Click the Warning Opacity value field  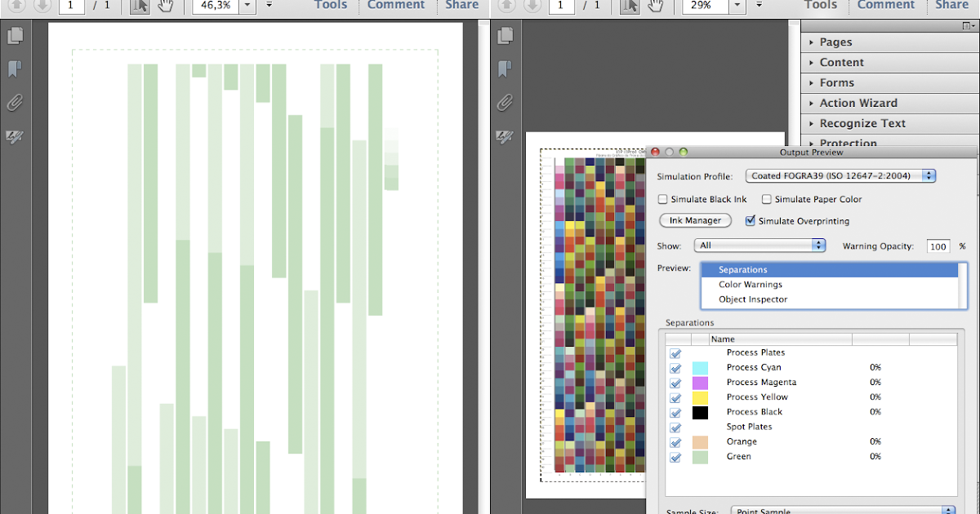(938, 246)
